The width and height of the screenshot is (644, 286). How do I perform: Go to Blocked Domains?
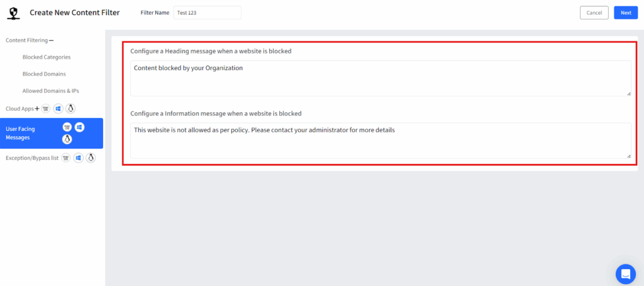pyautogui.click(x=44, y=74)
